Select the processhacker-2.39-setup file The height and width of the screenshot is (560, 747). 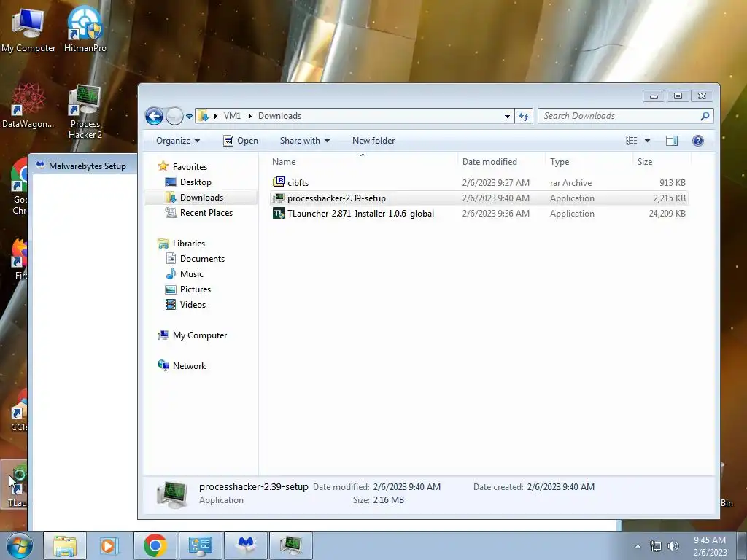(x=479, y=198)
